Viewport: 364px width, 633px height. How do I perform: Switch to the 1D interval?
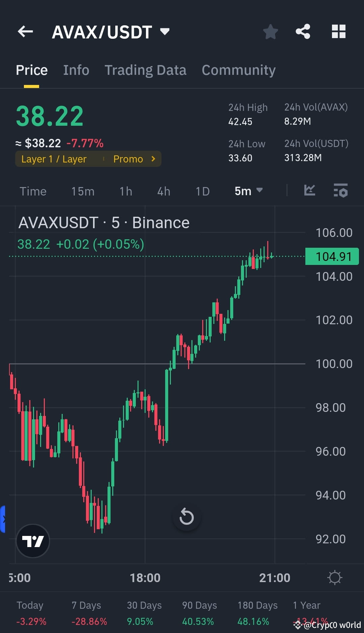coord(202,191)
